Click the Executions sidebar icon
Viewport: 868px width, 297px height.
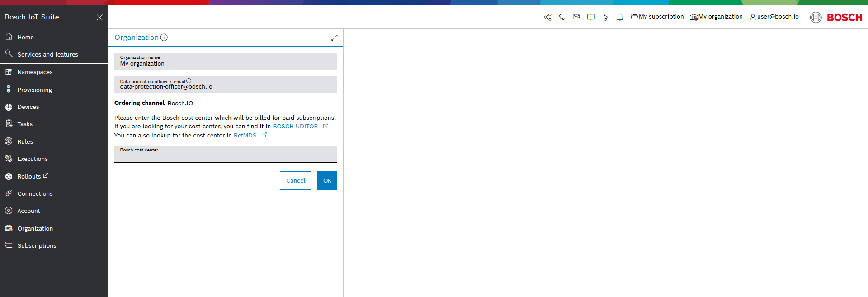click(x=9, y=159)
